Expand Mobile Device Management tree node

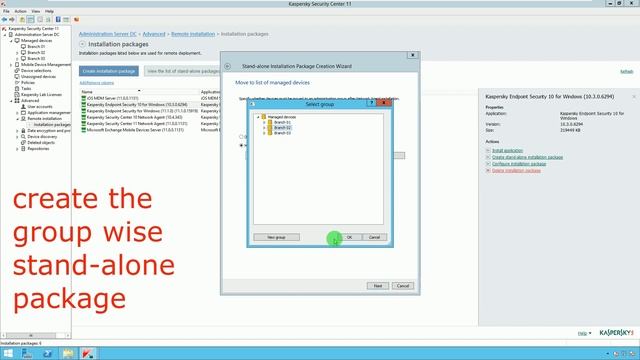point(11,64)
